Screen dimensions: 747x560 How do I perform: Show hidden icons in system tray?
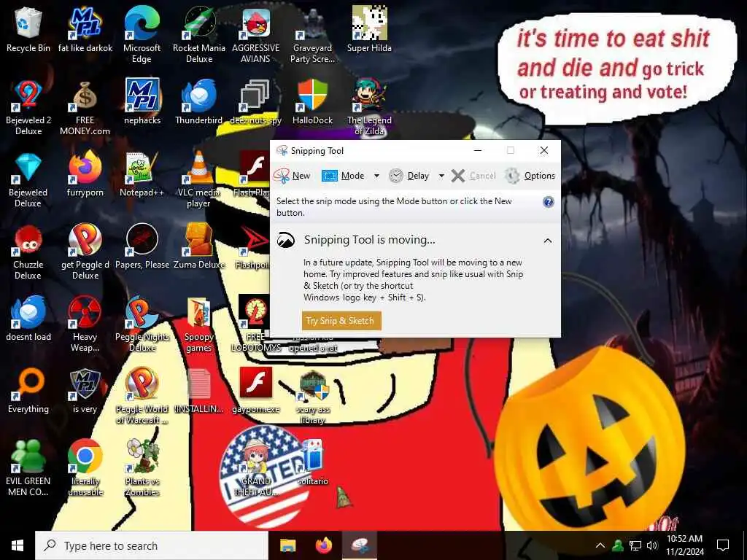tap(600, 545)
